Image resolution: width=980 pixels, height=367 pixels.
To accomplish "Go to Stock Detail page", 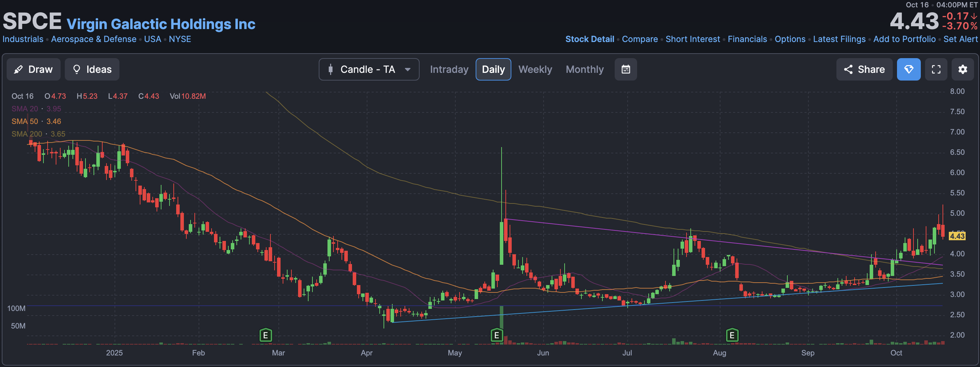I will tap(590, 39).
